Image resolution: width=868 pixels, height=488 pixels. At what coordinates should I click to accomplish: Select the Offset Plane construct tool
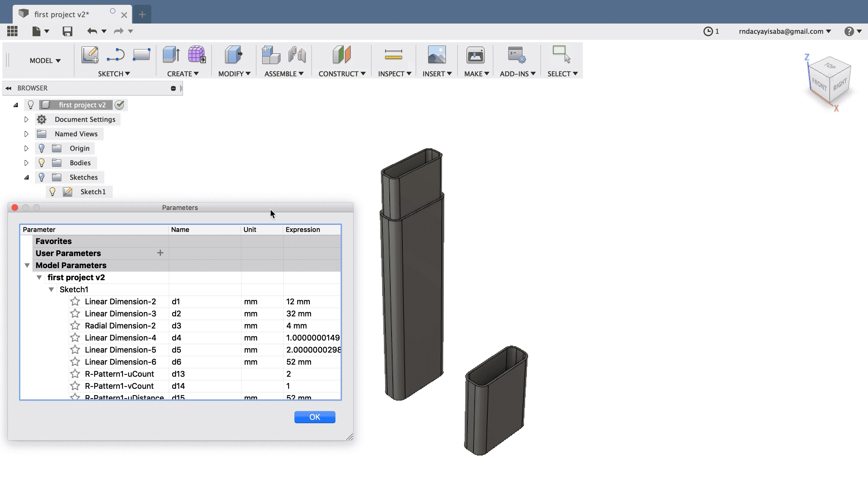pos(342,55)
